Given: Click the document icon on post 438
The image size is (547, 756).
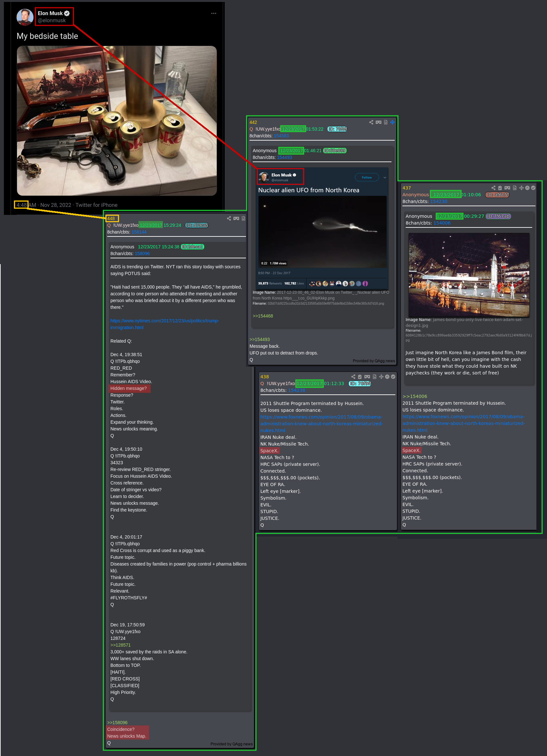Looking at the screenshot, I should 374,377.
